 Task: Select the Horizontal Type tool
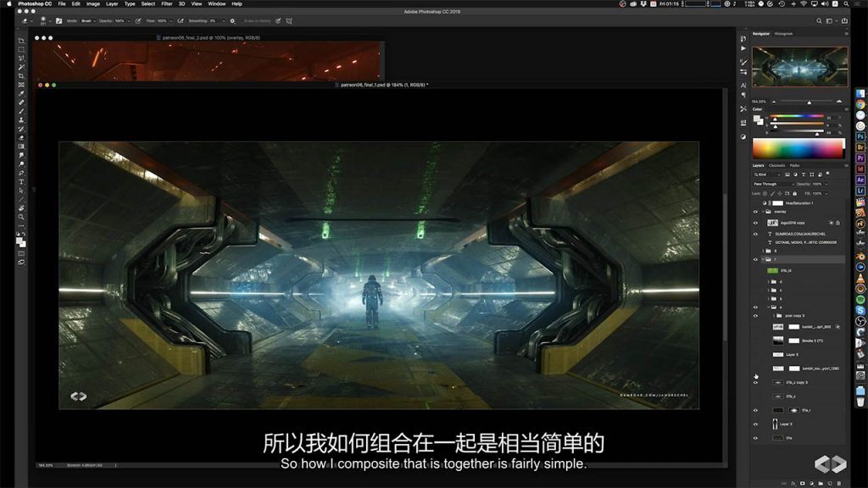point(21,182)
